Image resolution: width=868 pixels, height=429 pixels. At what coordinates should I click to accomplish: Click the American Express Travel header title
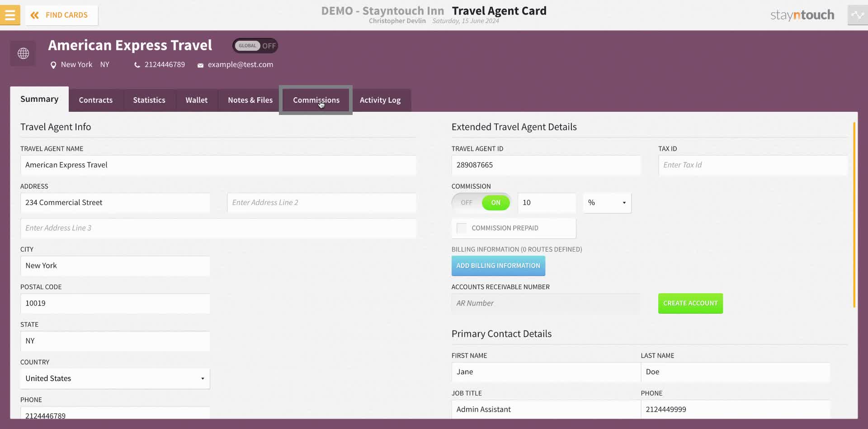[x=130, y=45]
